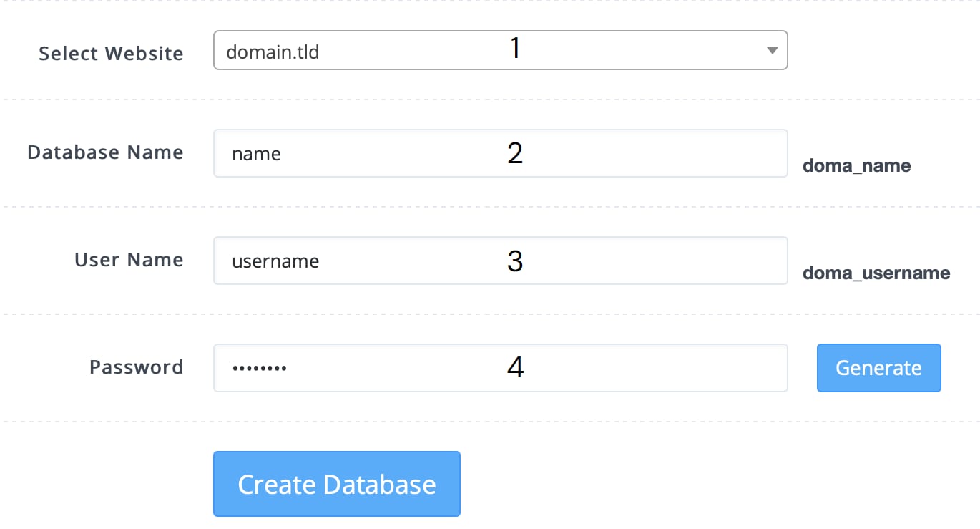This screenshot has height=529, width=980.
Task: Click the number 4 annotation marker
Action: pos(515,368)
